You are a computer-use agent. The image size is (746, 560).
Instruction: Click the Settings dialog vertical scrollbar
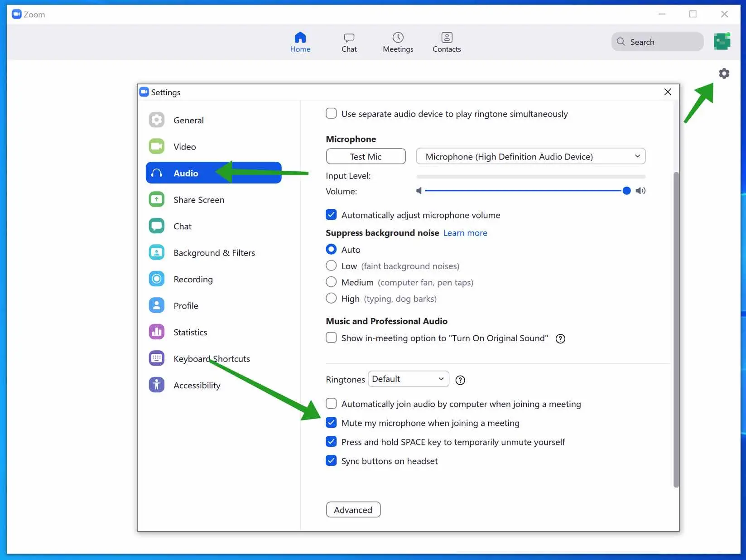(x=676, y=329)
